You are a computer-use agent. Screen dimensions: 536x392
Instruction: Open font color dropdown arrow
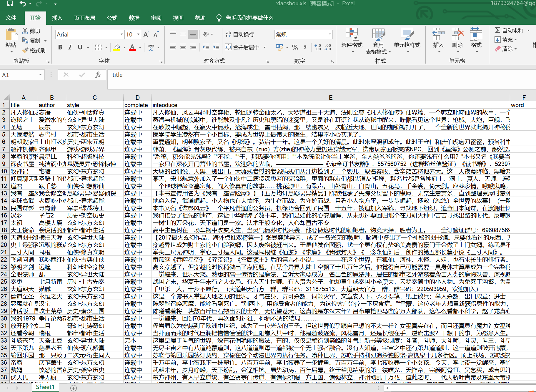click(x=140, y=47)
